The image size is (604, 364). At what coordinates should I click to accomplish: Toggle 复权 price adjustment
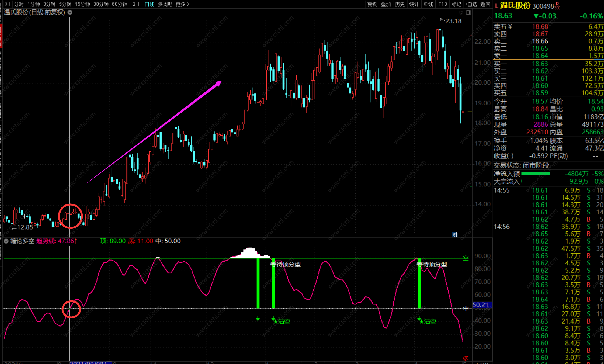click(x=372, y=4)
